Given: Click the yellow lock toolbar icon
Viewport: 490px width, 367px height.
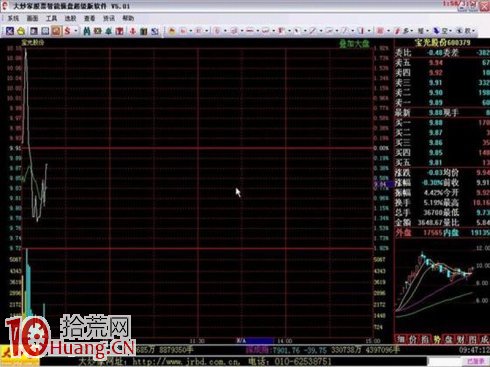Looking at the screenshot, I should click(21, 31).
